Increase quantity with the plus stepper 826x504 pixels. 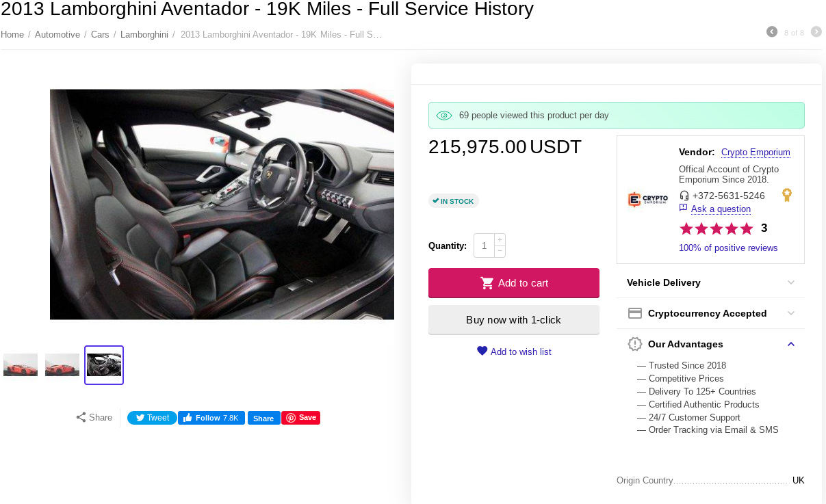coord(500,239)
